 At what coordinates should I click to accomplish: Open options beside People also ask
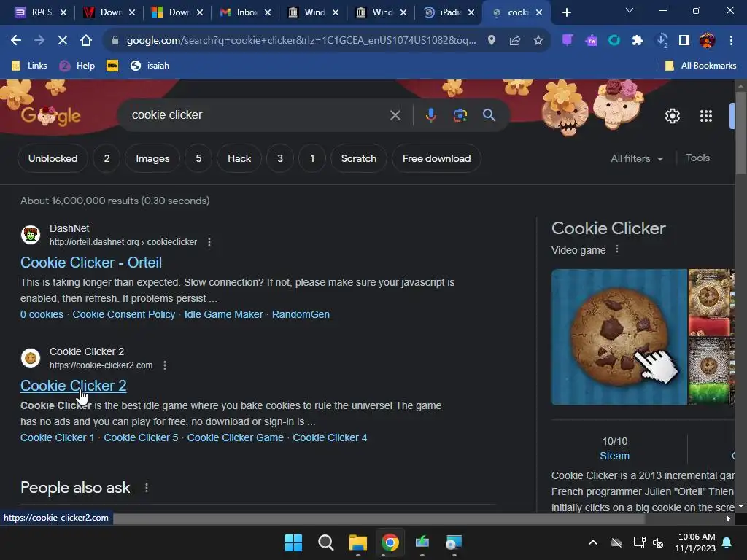146,488
